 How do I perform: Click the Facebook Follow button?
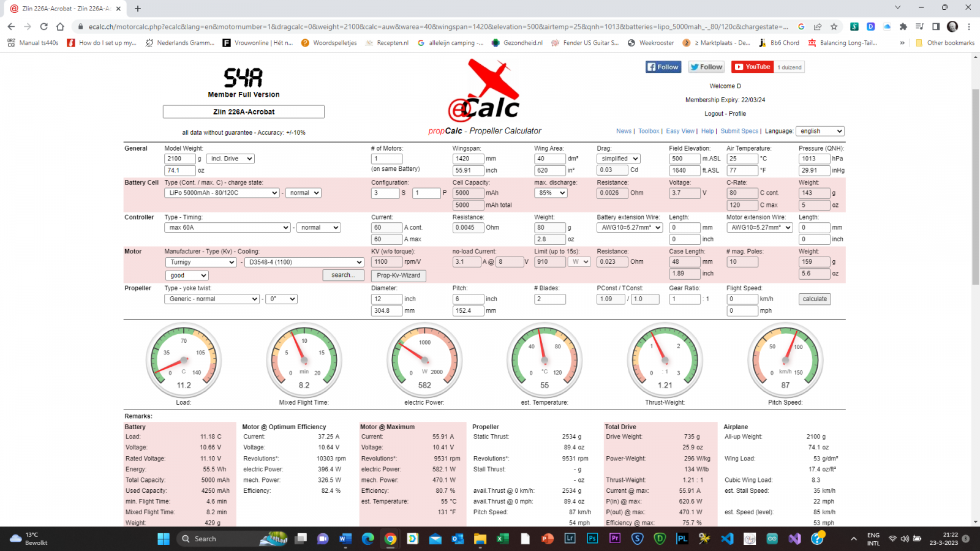pyautogui.click(x=663, y=67)
